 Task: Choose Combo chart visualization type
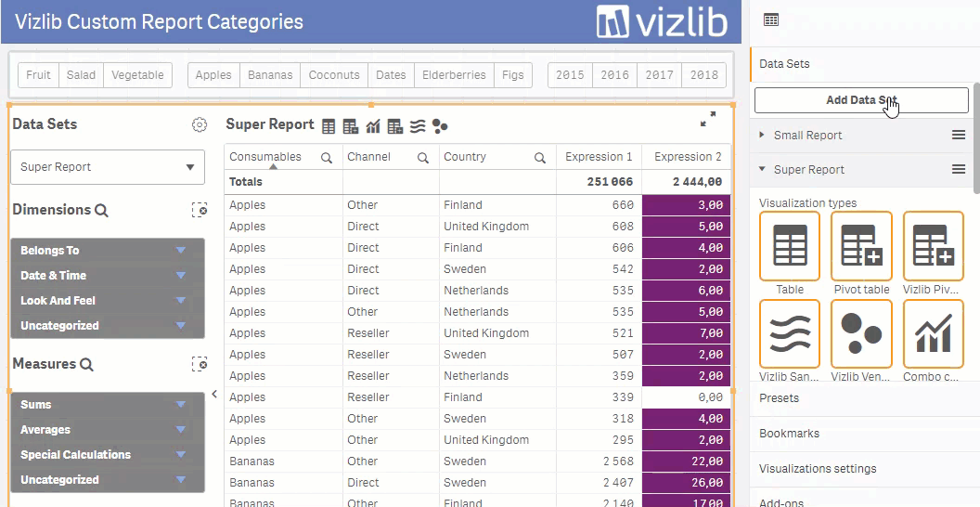coord(934,334)
